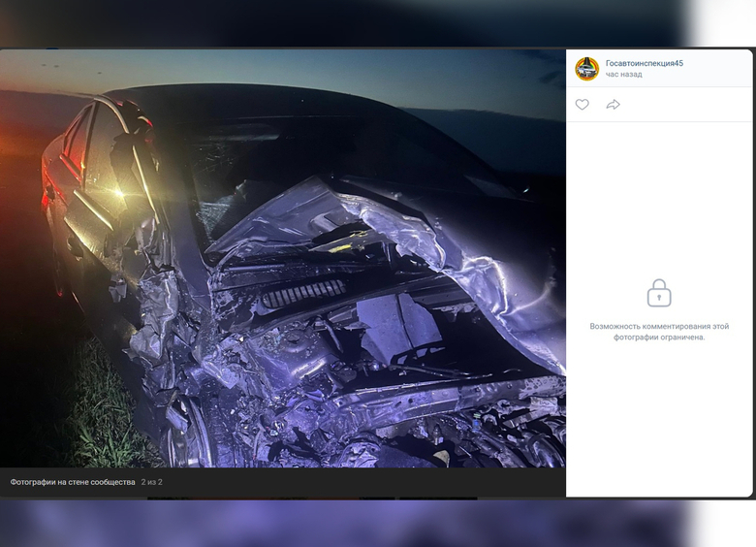Image resolution: width=756 pixels, height=547 pixels.
Task: Click the bright light flare on the car
Action: tap(120, 193)
